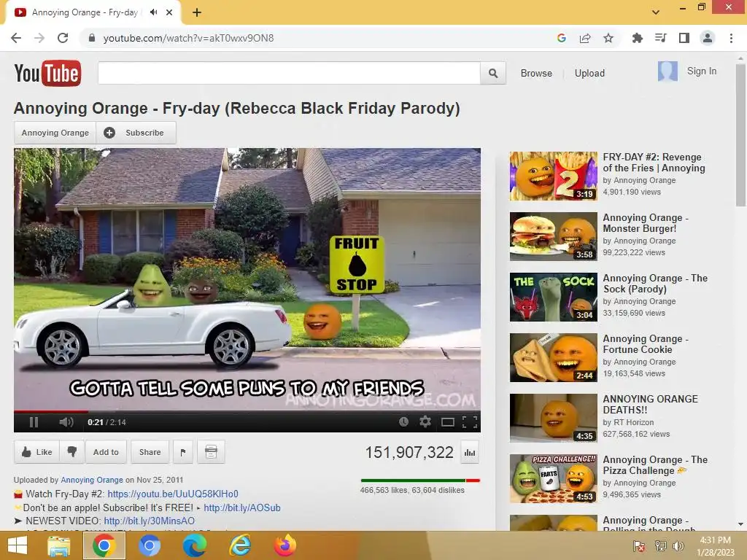Click the page vertical scrollbar
The height and width of the screenshot is (560, 747).
point(740,136)
